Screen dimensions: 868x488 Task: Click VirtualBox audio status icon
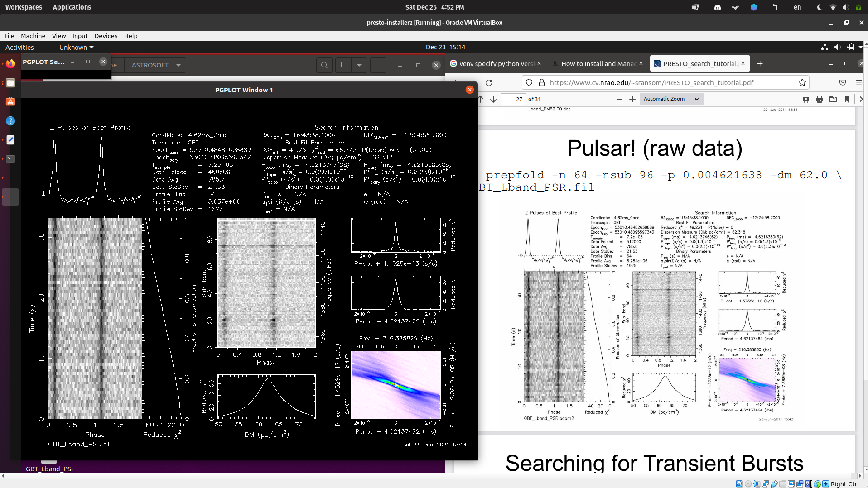coord(757,483)
